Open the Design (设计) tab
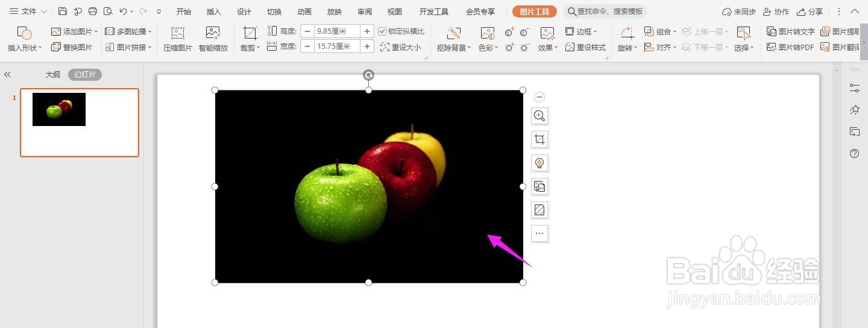The width and height of the screenshot is (868, 328). [244, 11]
